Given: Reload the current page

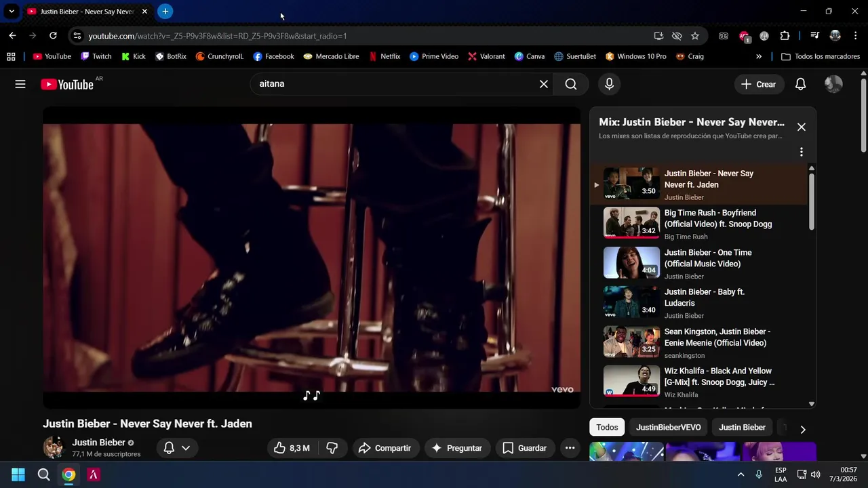Looking at the screenshot, I should (53, 36).
